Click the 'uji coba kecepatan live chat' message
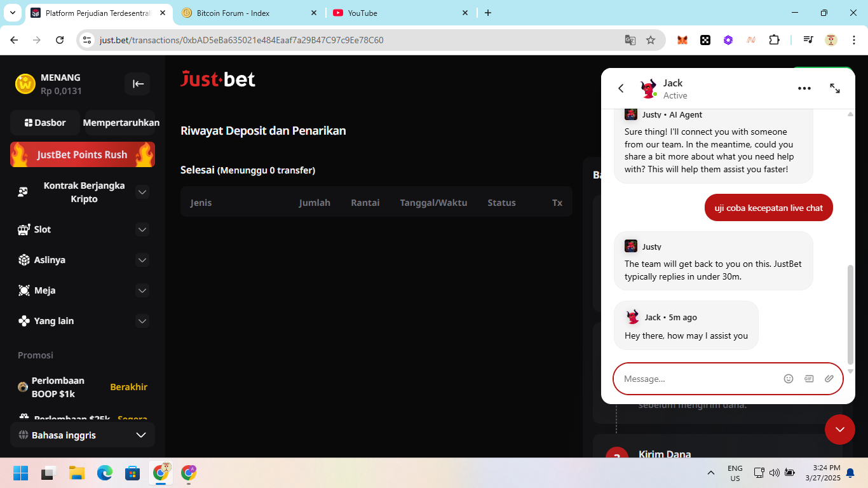868x488 pixels. (x=769, y=208)
